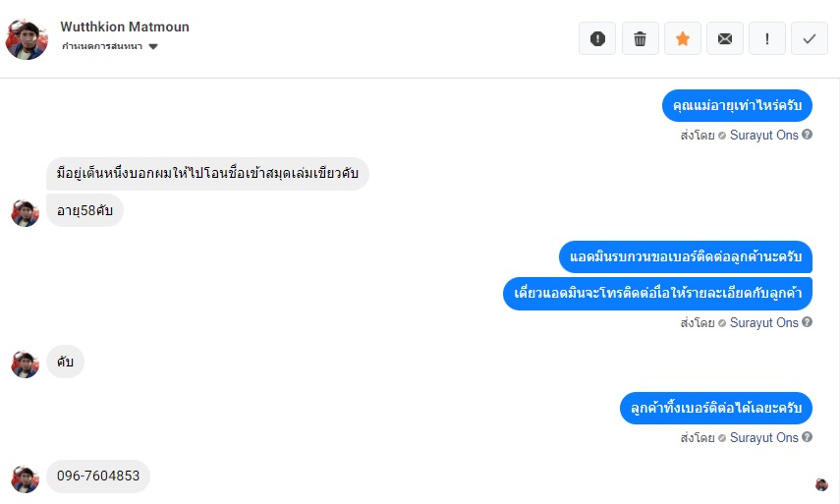Click the ลูกค้าทิ้งเบอร์ติดต่อได้เลยครับ message bubble
The height and width of the screenshot is (504, 840).
[716, 408]
